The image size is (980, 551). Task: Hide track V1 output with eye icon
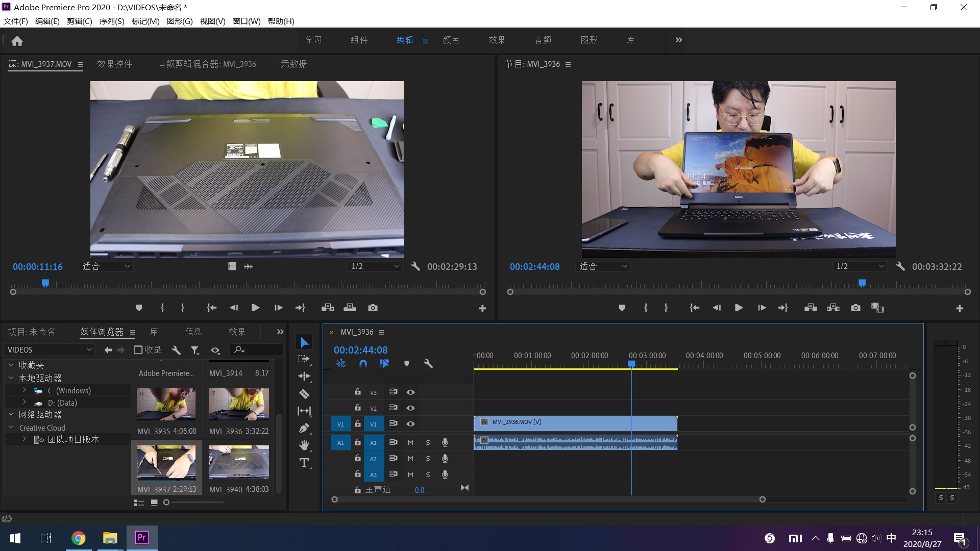(410, 424)
